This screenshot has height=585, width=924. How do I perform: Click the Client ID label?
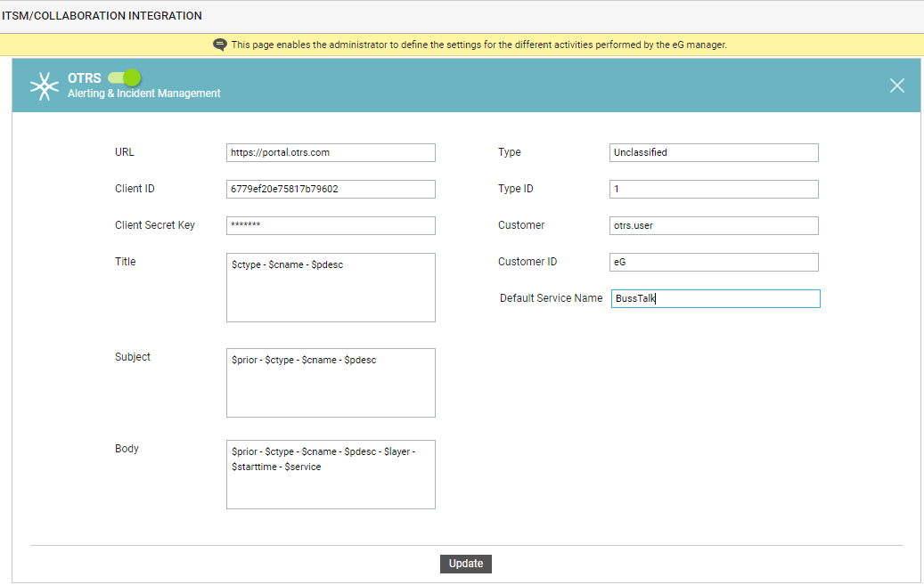[135, 189]
